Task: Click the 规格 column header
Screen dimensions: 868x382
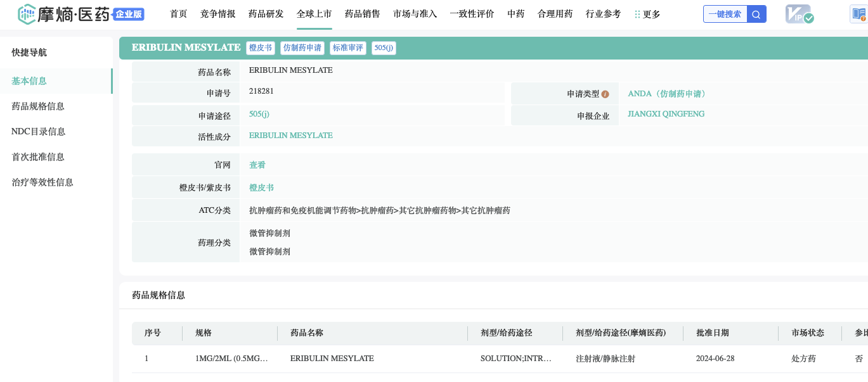Action: pos(204,333)
